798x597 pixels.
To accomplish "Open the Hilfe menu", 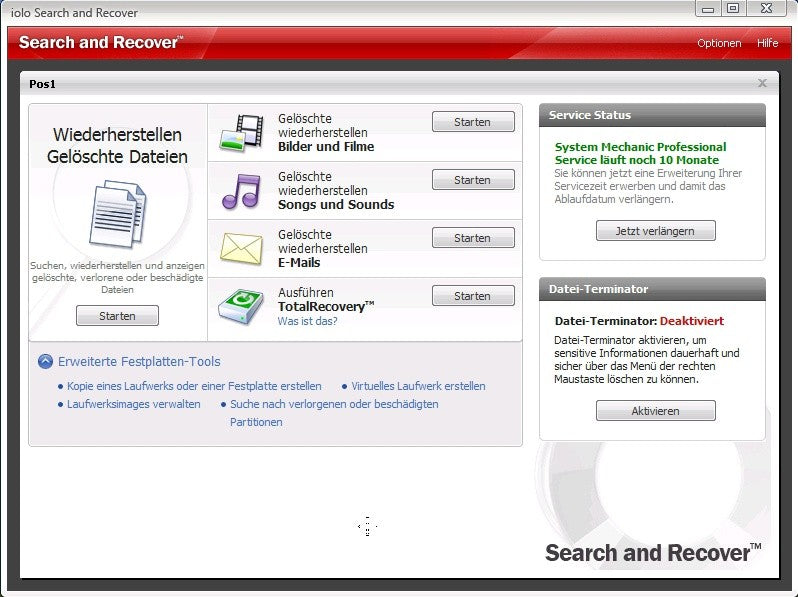I will tap(767, 43).
